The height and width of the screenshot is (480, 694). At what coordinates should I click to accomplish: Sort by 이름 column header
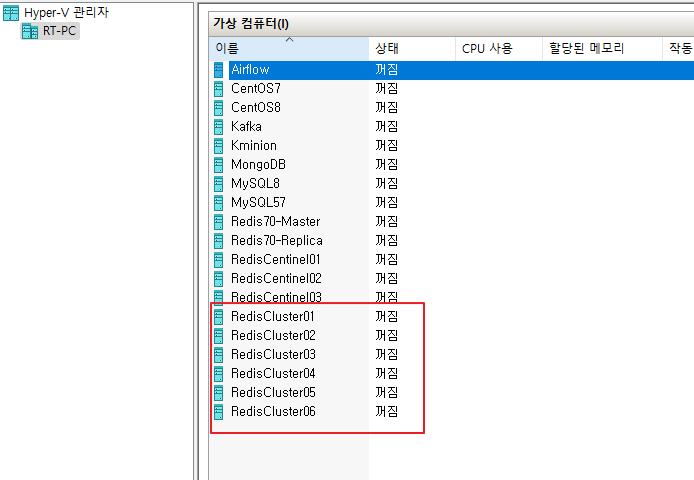(x=289, y=48)
